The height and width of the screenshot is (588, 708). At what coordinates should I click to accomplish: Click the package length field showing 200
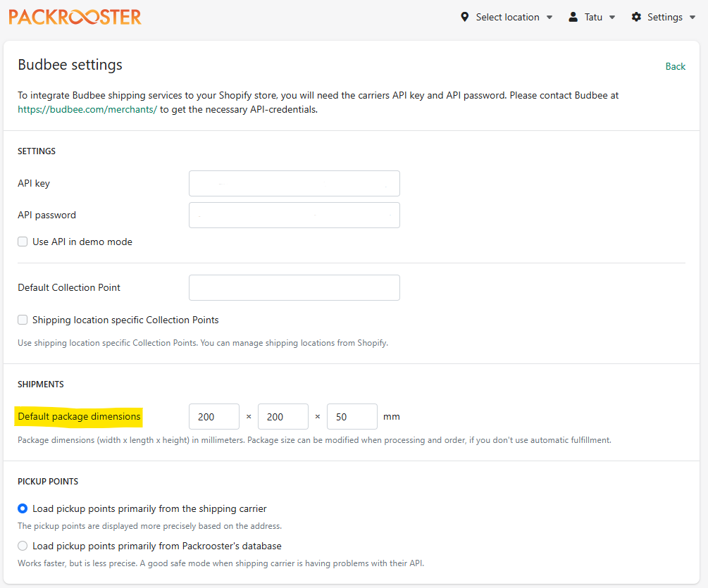[x=283, y=416]
